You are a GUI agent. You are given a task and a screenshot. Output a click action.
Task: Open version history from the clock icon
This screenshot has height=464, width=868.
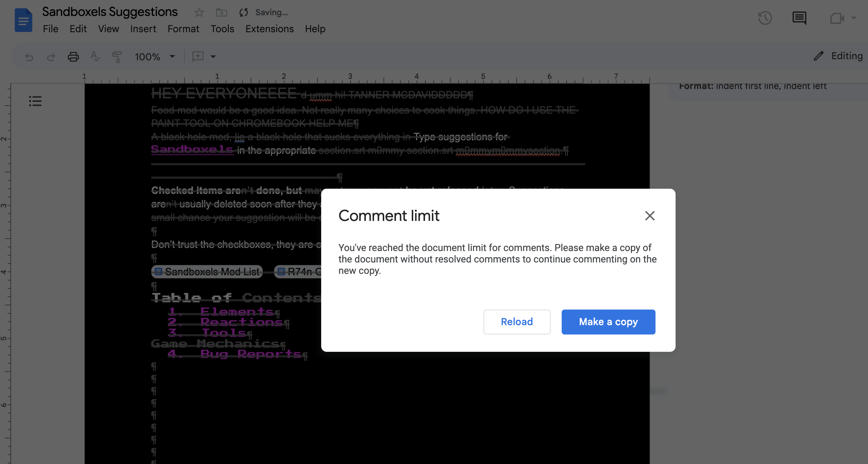point(765,18)
